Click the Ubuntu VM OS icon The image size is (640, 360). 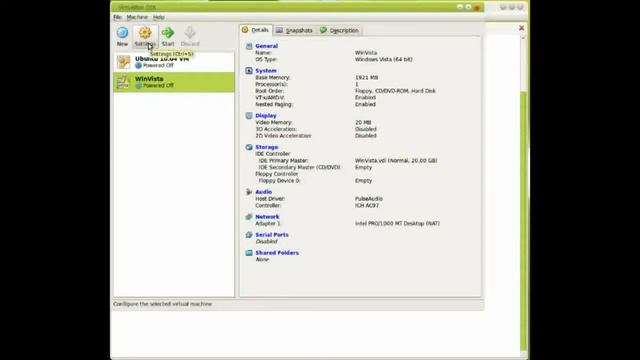[x=123, y=62]
